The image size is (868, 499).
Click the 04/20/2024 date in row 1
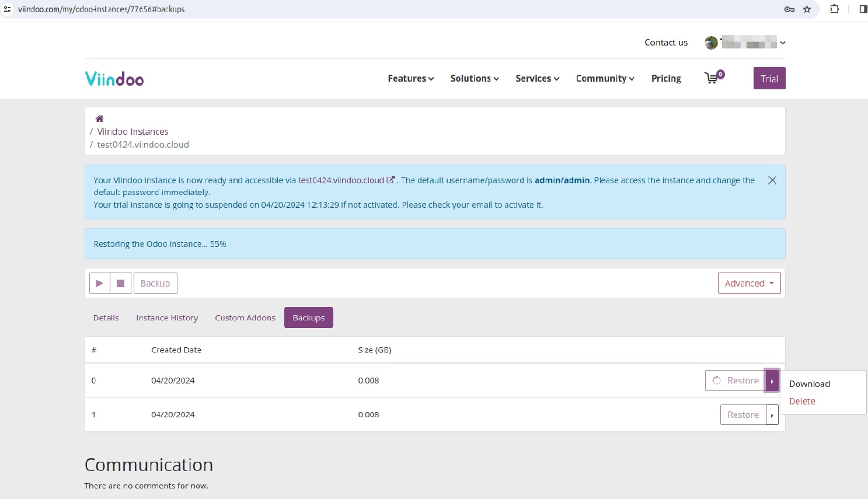(x=173, y=415)
